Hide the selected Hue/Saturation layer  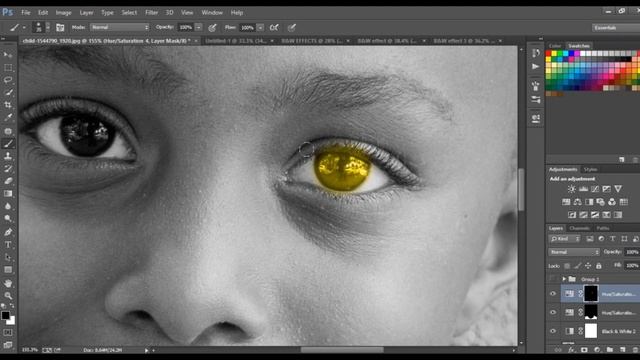tap(553, 293)
